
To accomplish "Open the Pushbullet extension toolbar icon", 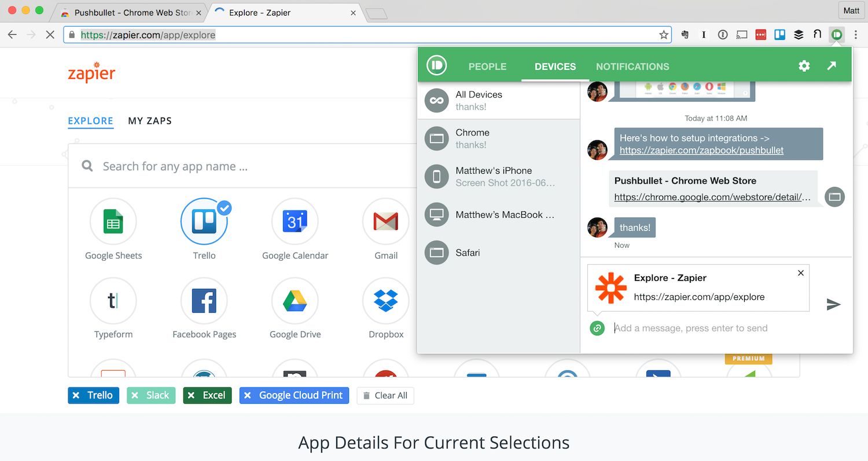I will 836,35.
